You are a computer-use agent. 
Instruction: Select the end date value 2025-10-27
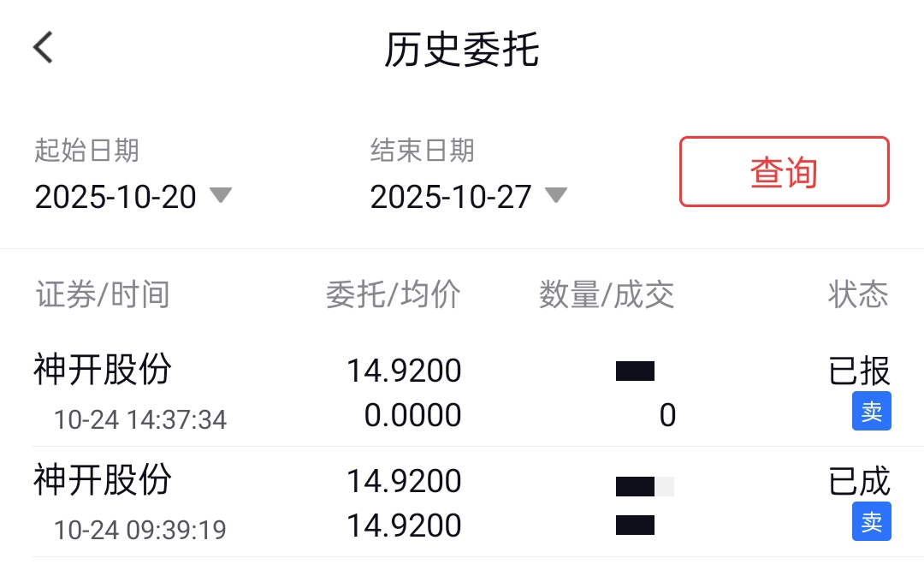click(x=451, y=197)
